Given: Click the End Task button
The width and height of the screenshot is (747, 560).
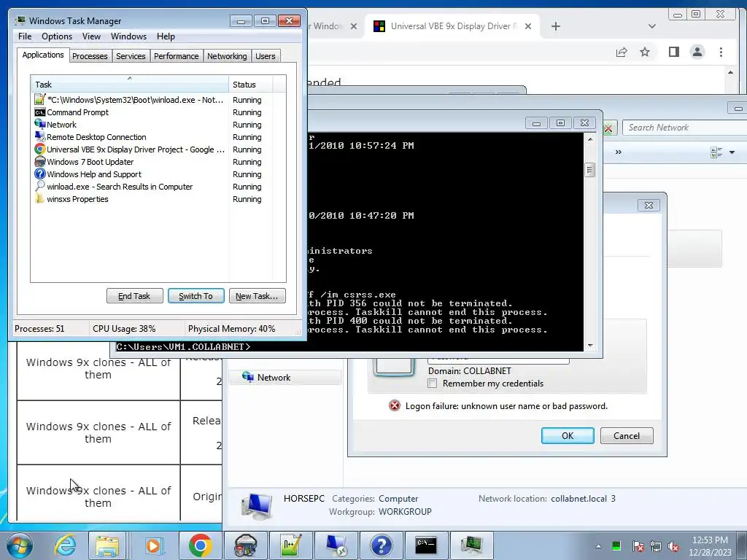Looking at the screenshot, I should 134,296.
